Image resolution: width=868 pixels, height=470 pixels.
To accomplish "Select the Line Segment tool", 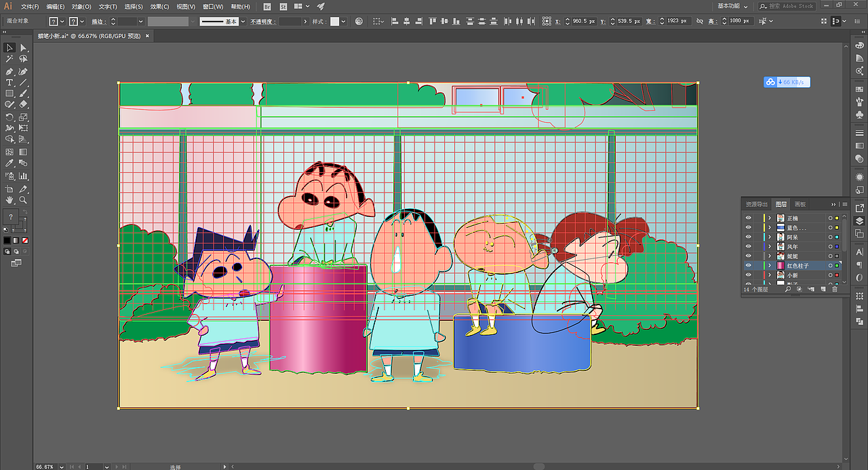I will (x=23, y=82).
